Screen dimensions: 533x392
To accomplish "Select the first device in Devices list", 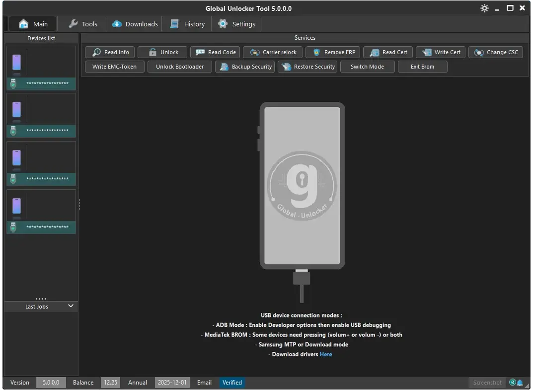I will tap(41, 68).
